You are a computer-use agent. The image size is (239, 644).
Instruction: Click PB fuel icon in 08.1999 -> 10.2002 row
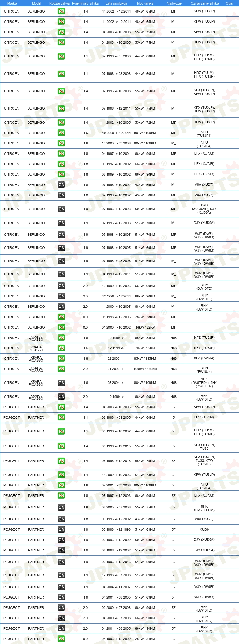[x=61, y=174]
